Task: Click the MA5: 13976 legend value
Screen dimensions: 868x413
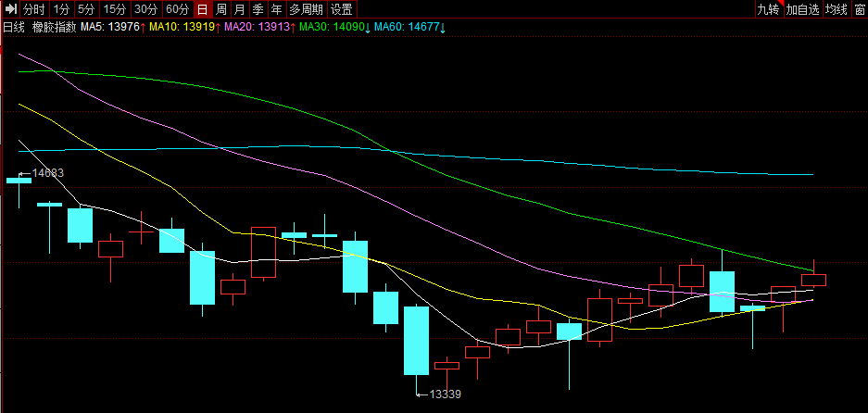Action: [109, 27]
